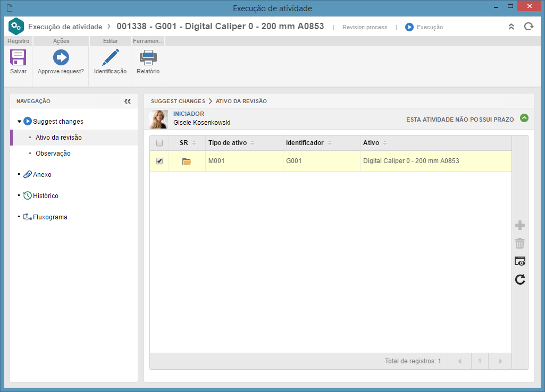Go to next page arrow
This screenshot has height=392, width=545.
point(500,361)
